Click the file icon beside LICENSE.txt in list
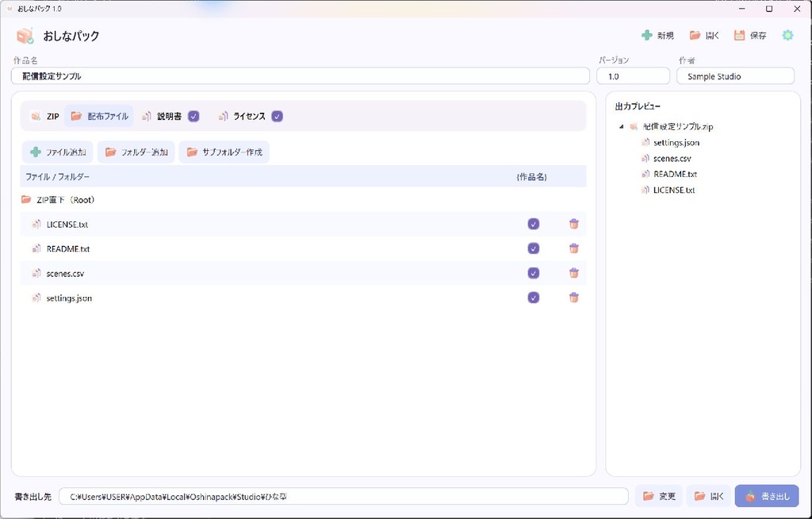The image size is (812, 519). coord(36,224)
